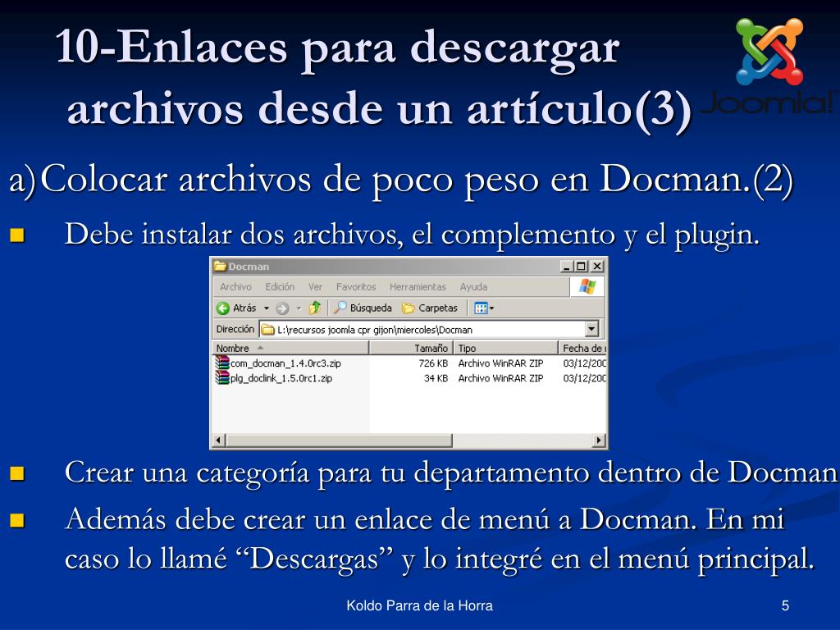Select file com_docman_1.4.0rc3.zip
This screenshot has height=630, width=840.
point(285,363)
